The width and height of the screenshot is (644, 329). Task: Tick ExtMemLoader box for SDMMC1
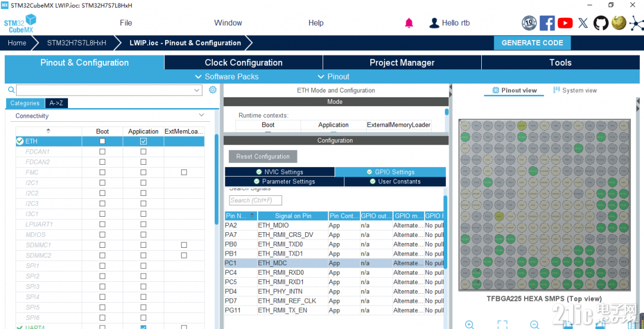pyautogui.click(x=184, y=245)
